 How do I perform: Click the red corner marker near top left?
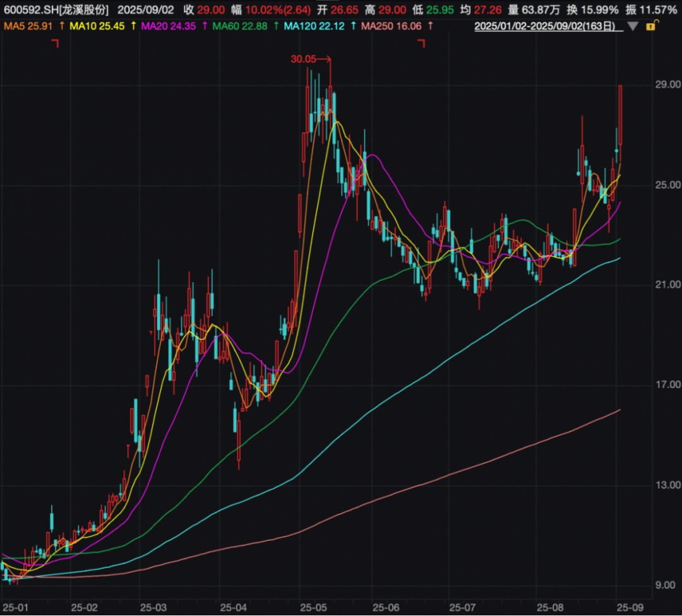point(56,43)
